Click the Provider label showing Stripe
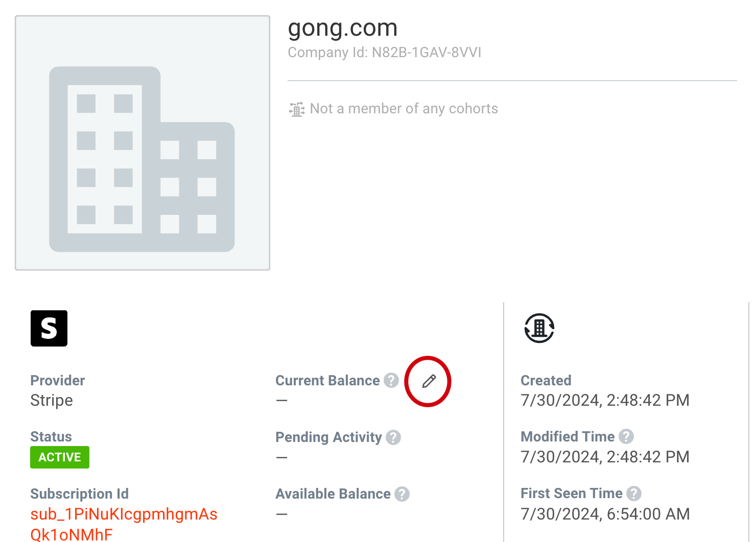Viewport: 756px width, 542px height. (57, 380)
